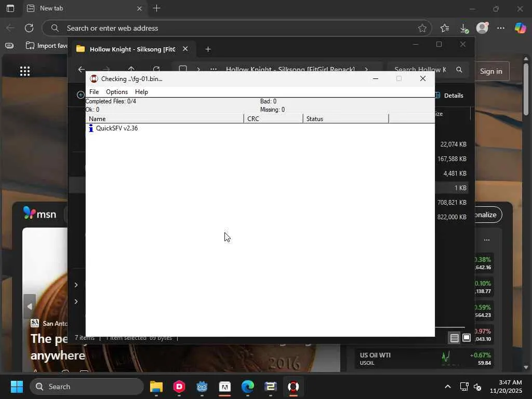
Task: Open the Windows Start menu
Action: 17,387
